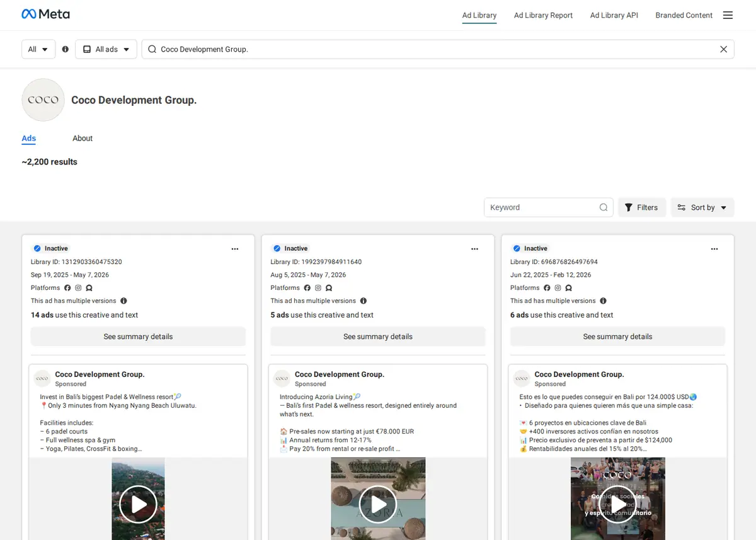Open the hamburger menu icon
Screen dimensions: 756x540
point(728,15)
